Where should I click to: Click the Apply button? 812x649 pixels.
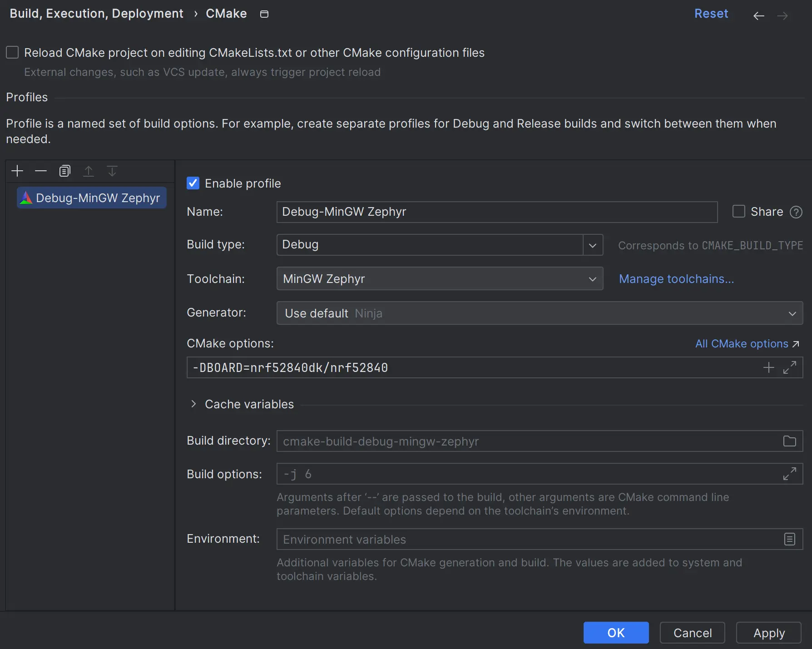pyautogui.click(x=768, y=633)
